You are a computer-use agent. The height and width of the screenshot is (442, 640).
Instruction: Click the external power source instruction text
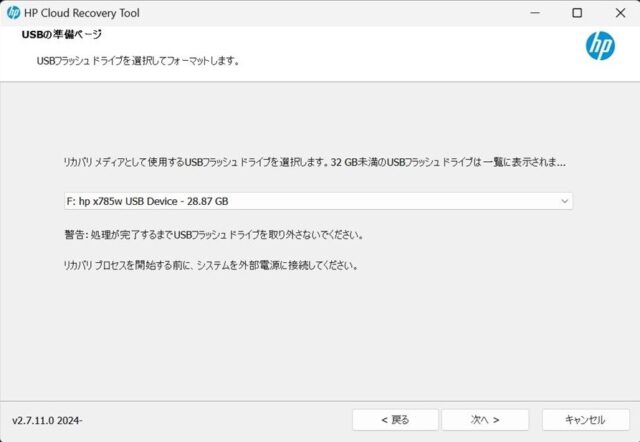coord(211,266)
